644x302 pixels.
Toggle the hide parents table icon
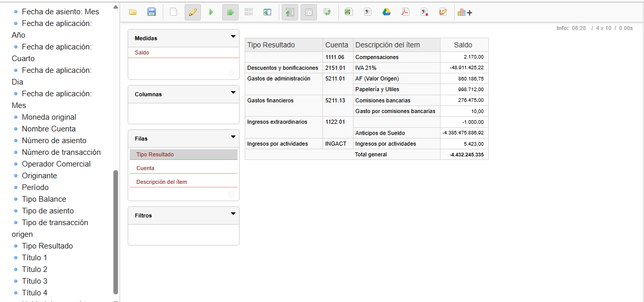290,12
